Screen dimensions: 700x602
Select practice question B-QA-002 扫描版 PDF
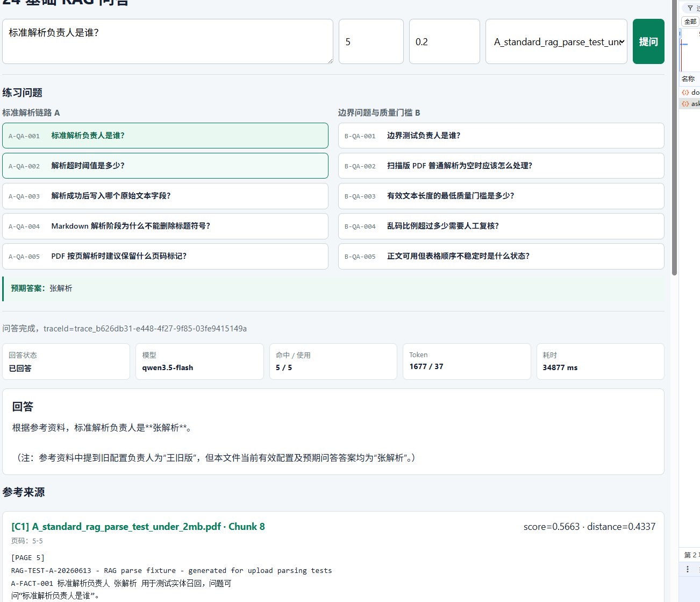[x=501, y=166]
